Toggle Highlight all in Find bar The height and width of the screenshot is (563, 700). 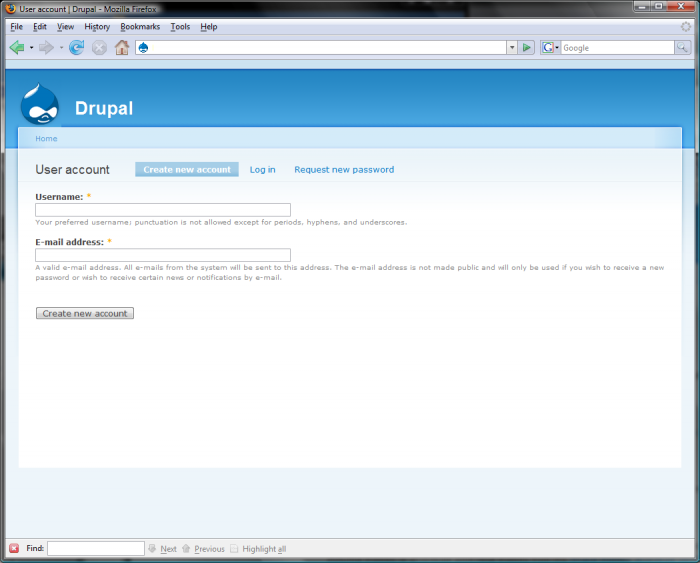click(x=258, y=549)
